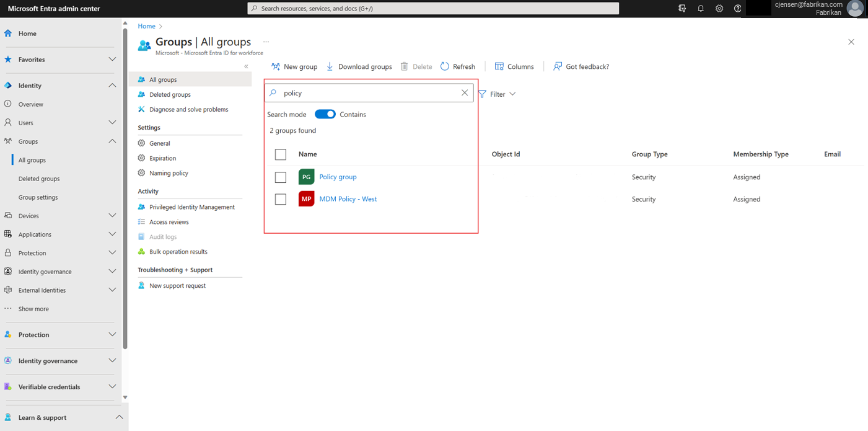This screenshot has height=431, width=868.
Task: Click the Bulk operation results icon
Action: (x=141, y=252)
